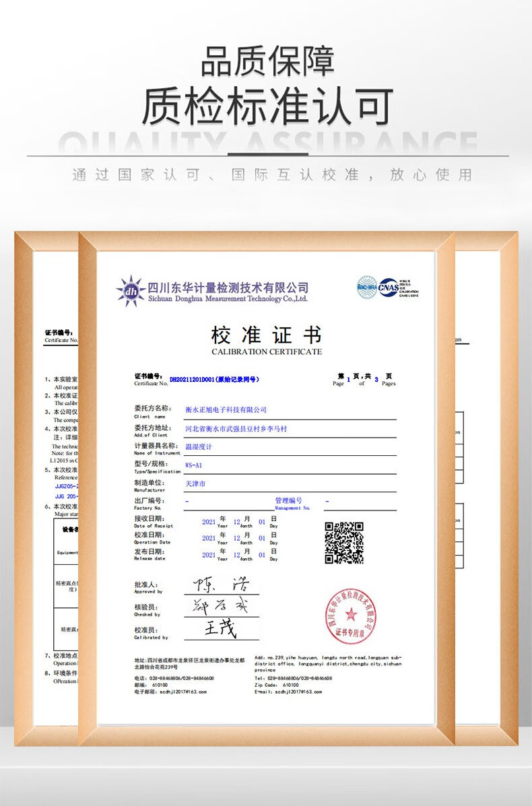This screenshot has height=806, width=532.
Task: Click Sichuan Donghua Measurement Technology Co.,Ltd. text
Action: tap(228, 299)
